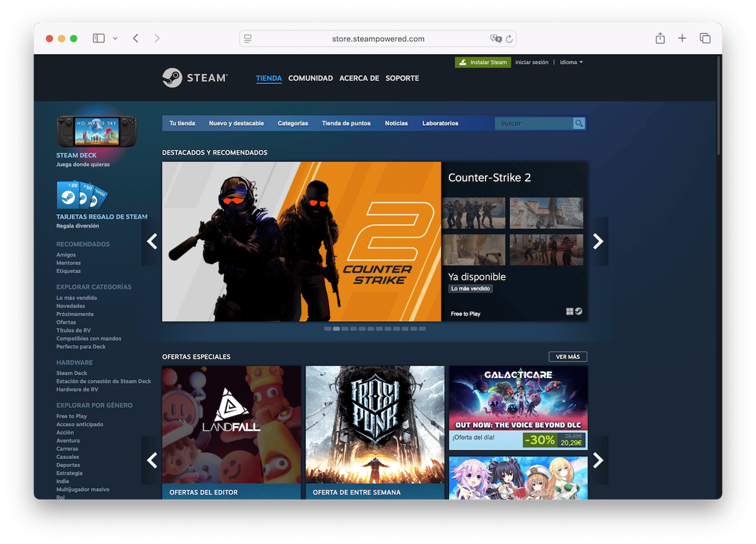This screenshot has width=756, height=544.
Task: Open Aventura genre link
Action: point(68,440)
